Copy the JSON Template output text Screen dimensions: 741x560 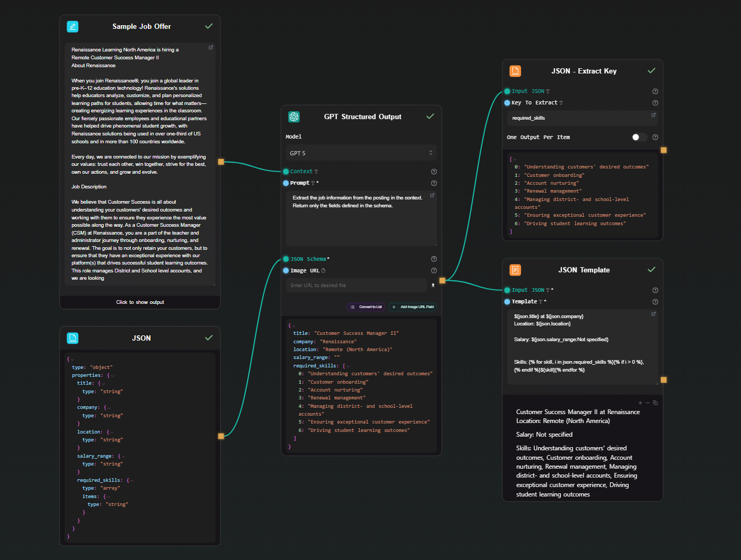click(x=655, y=403)
